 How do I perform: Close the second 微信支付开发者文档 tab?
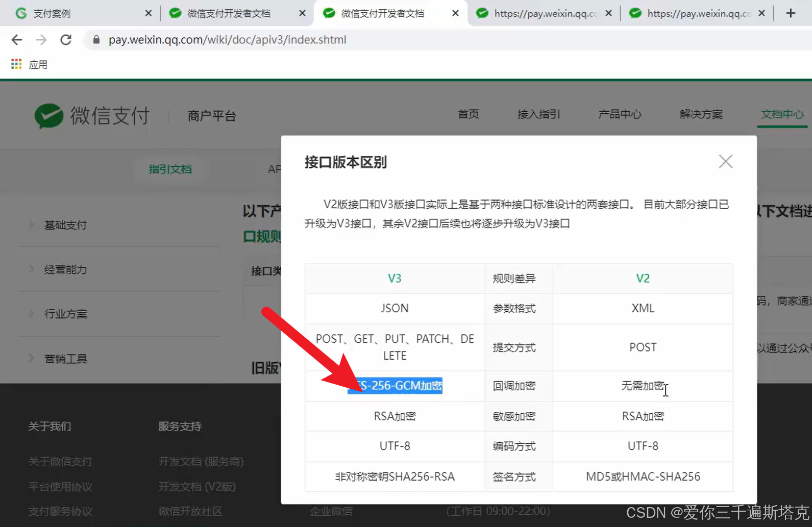(302, 13)
